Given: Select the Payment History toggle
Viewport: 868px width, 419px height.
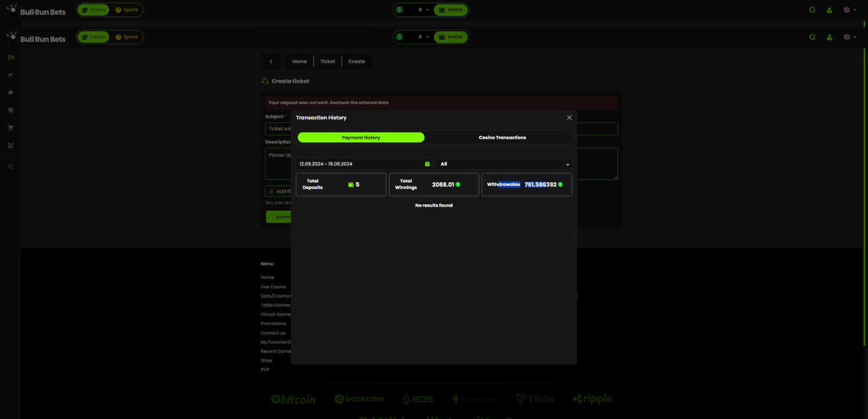Looking at the screenshot, I should click(361, 138).
